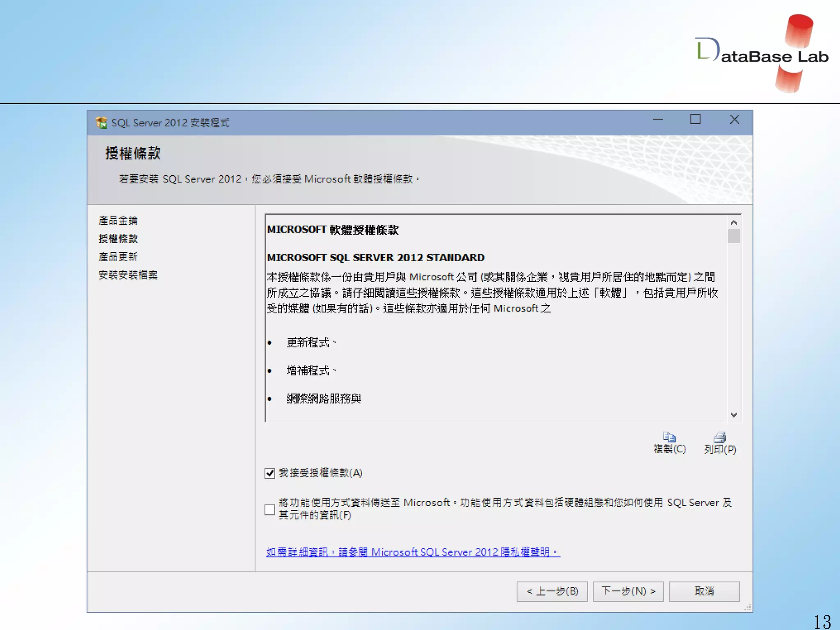Go back with the 上一步(B) button
The height and width of the screenshot is (630, 840).
pos(552,591)
